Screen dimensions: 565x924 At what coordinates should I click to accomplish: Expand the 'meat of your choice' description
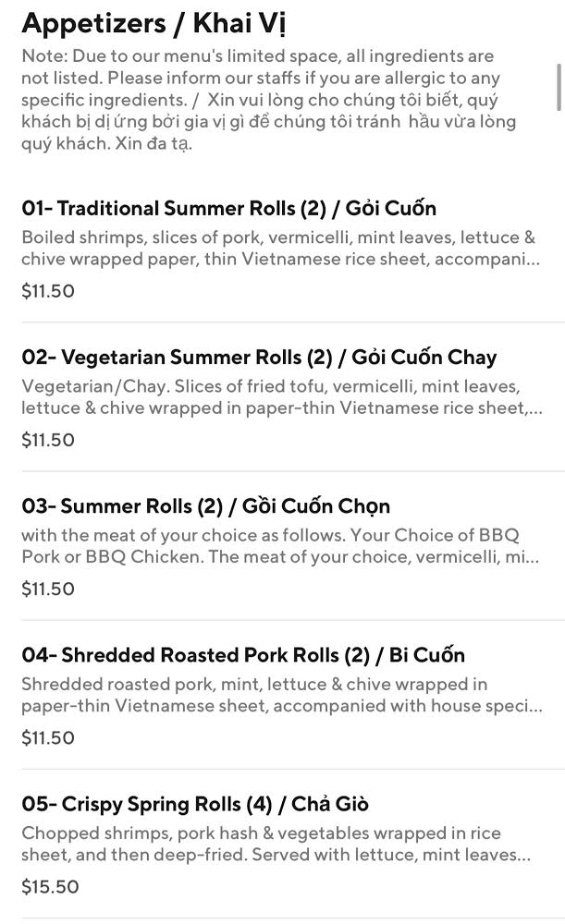pyautogui.click(x=277, y=546)
